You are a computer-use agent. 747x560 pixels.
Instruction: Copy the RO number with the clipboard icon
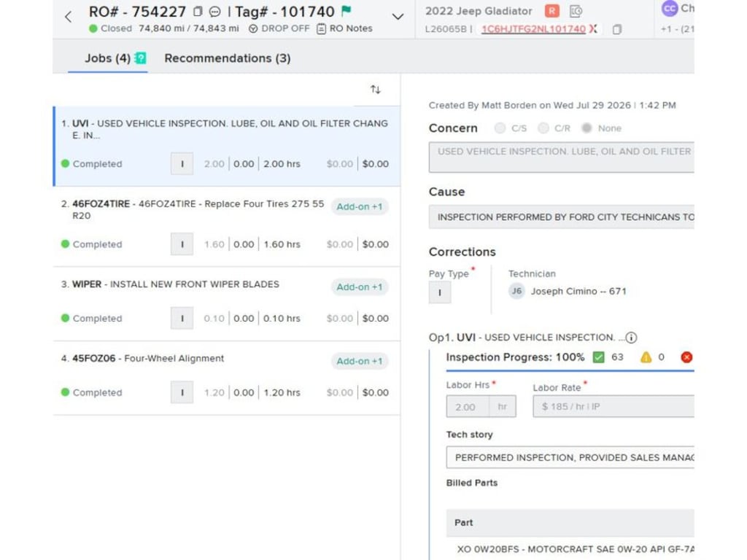[198, 12]
